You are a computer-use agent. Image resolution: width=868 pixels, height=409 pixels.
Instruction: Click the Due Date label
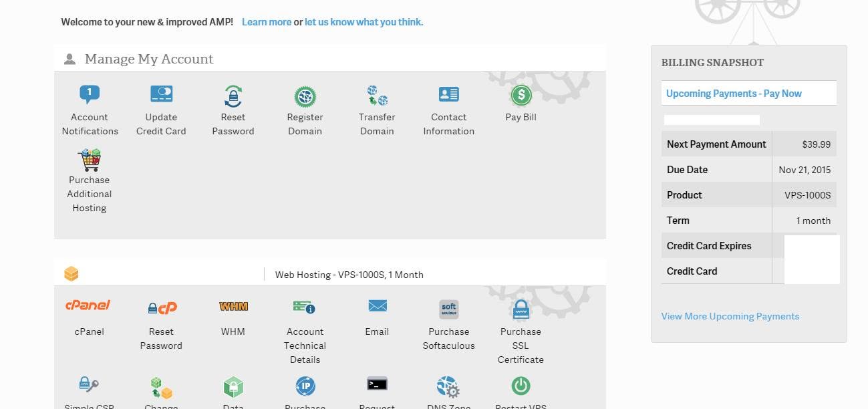(687, 170)
